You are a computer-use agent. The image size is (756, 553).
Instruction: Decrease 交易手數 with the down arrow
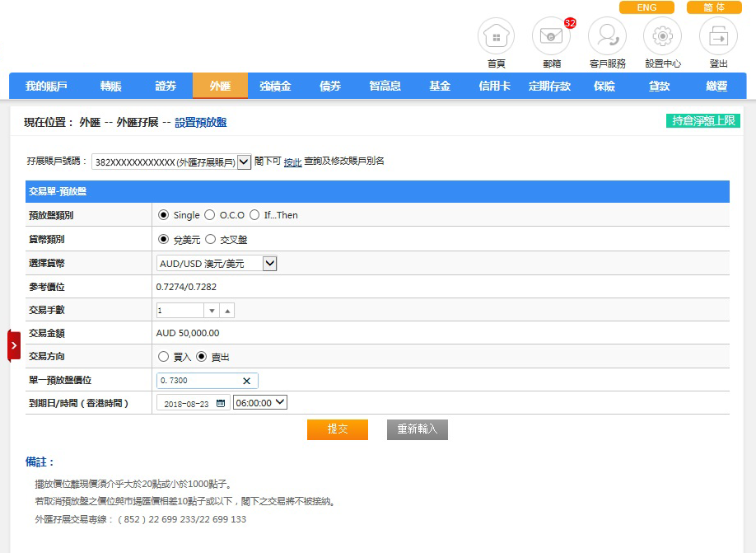click(x=212, y=311)
